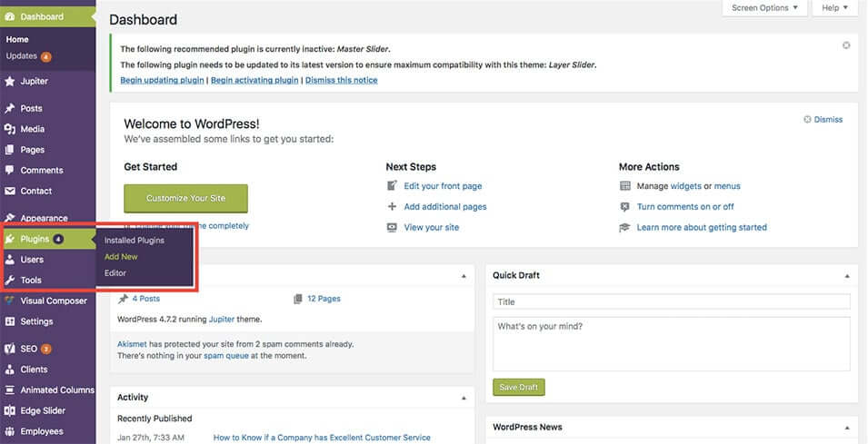Viewport: 868px width, 444px height.
Task: Click the view site monitor icon
Action: (x=392, y=227)
